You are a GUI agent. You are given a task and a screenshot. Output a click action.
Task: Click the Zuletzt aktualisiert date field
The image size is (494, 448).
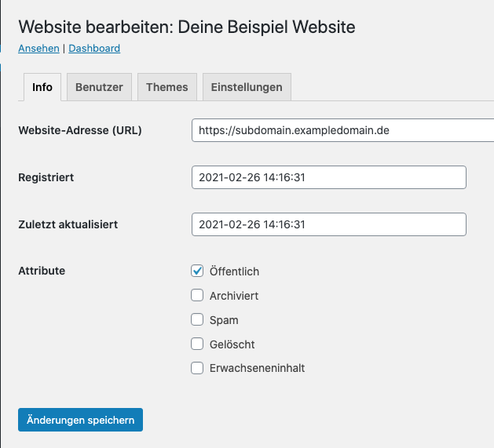point(329,224)
